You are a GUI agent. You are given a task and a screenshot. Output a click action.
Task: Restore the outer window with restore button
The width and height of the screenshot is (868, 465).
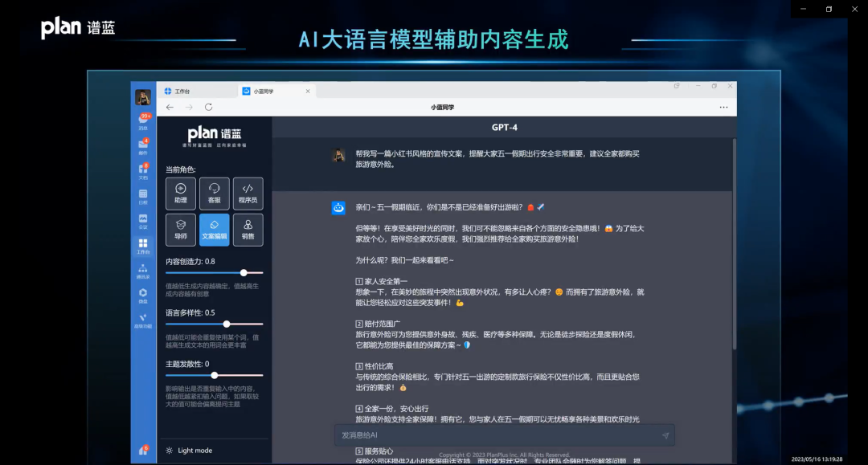[x=829, y=9]
